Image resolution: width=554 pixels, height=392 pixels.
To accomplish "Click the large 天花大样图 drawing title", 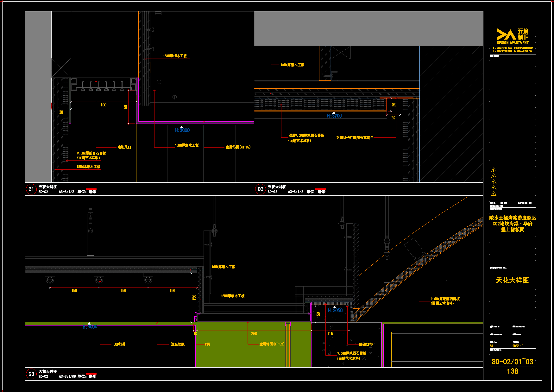I will tap(512, 280).
